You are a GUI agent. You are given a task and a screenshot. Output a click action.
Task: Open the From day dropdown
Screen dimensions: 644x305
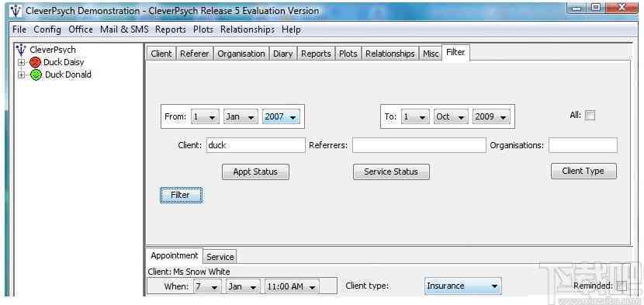tap(205, 116)
